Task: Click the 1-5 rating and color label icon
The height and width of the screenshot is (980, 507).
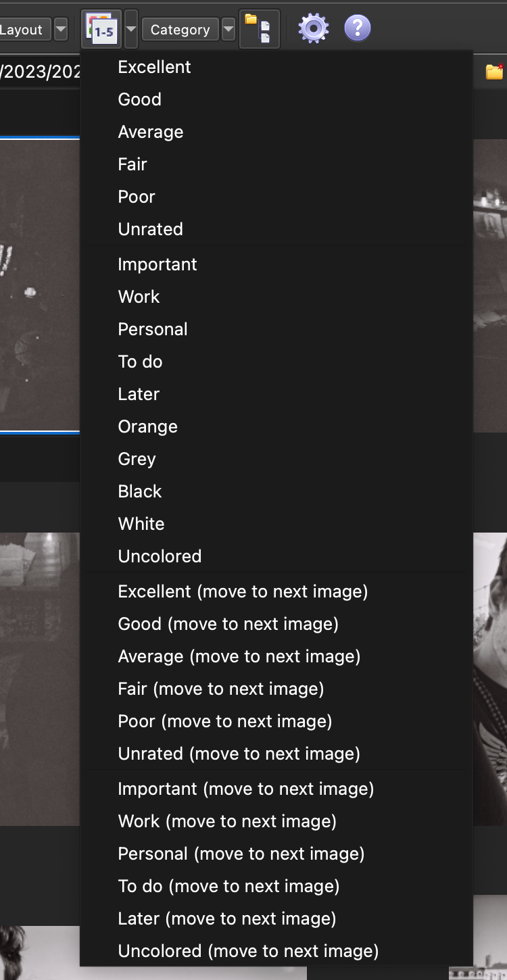Action: (x=101, y=29)
